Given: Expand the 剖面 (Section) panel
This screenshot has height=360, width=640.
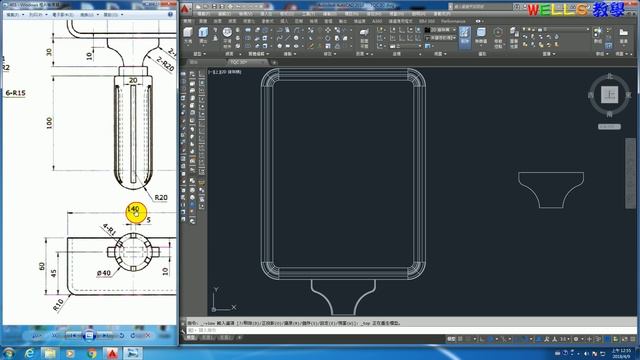Looking at the screenshot, I should tap(363, 54).
